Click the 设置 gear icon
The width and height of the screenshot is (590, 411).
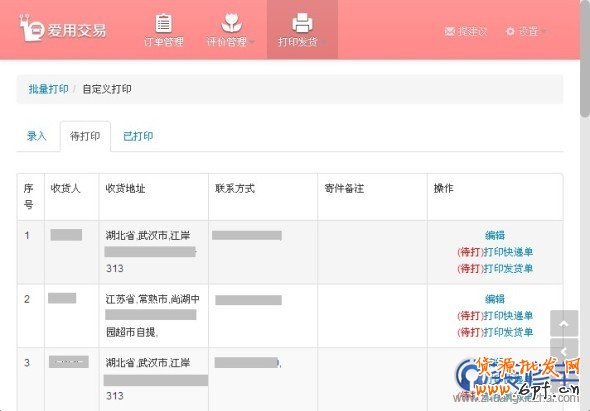click(510, 31)
